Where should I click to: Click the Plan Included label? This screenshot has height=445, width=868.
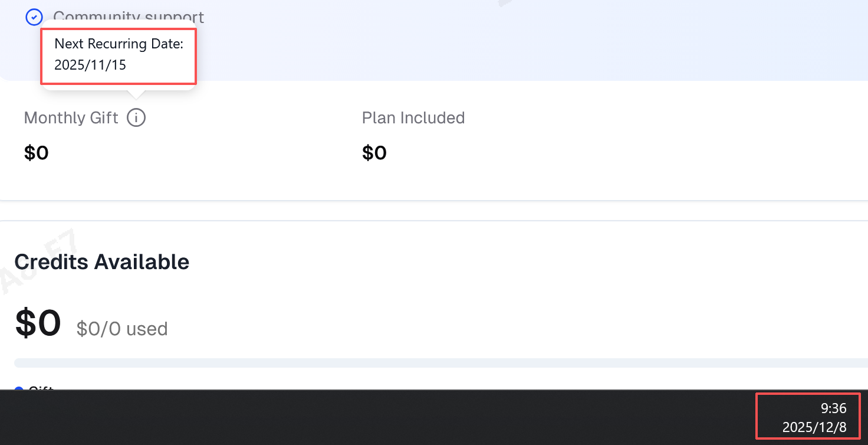[x=413, y=118]
